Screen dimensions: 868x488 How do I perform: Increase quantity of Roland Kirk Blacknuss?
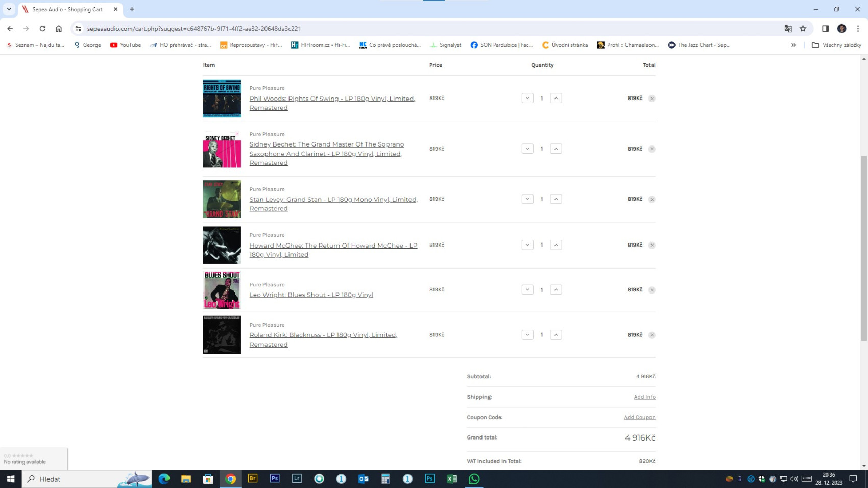point(556,335)
